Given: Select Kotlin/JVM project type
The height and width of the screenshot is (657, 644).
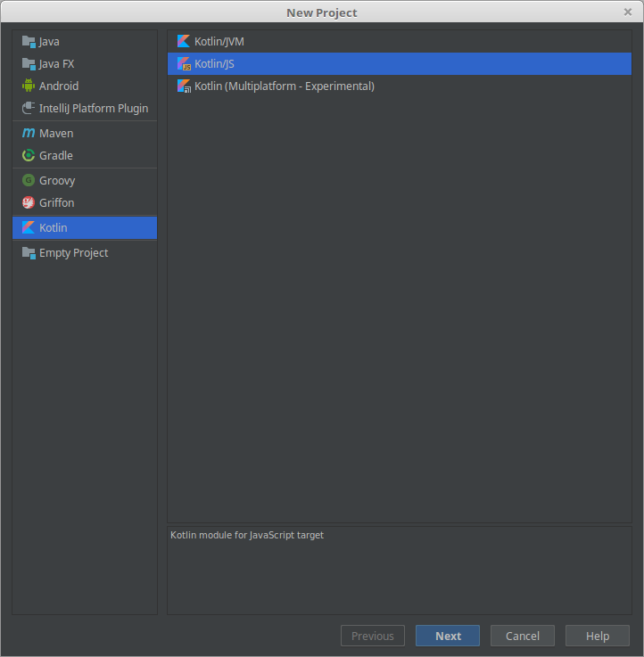Looking at the screenshot, I should click(x=399, y=42).
